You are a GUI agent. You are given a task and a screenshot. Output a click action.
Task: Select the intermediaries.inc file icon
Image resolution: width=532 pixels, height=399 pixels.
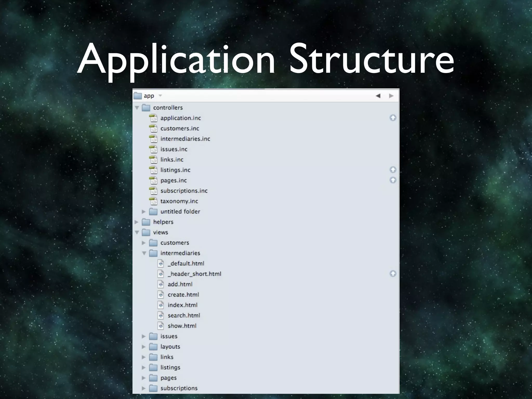(x=153, y=139)
